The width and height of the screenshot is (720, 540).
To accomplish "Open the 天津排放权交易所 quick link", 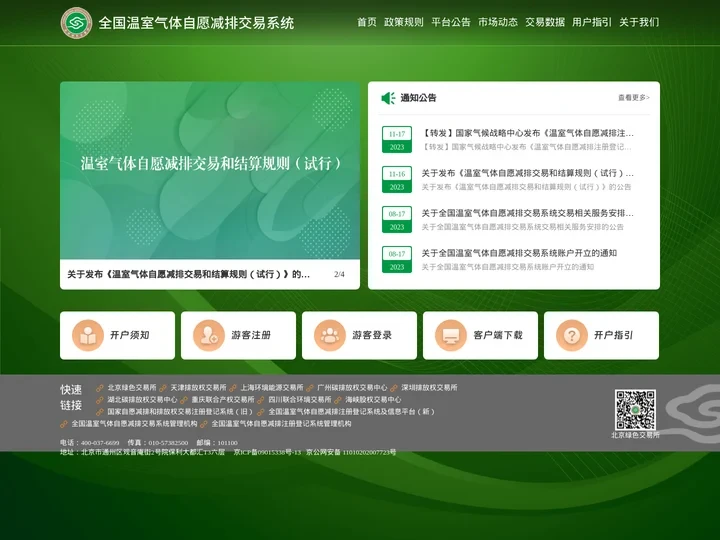I will (198, 387).
